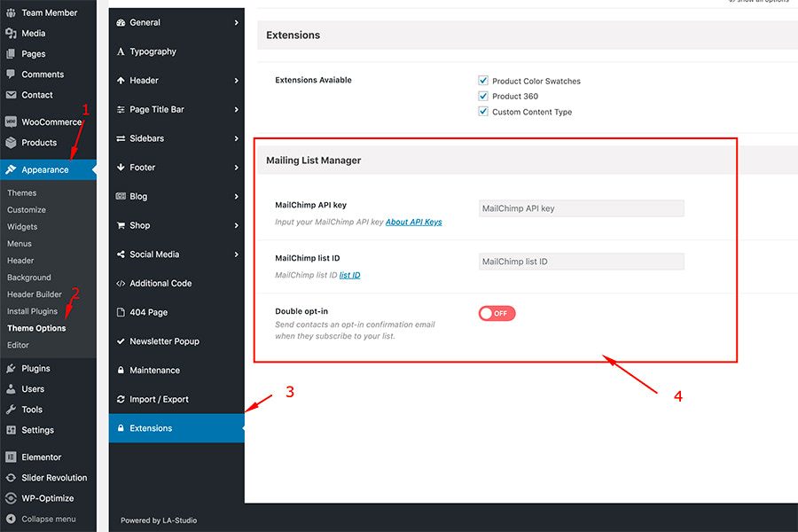This screenshot has width=798, height=532.
Task: Click the Social Media share icon
Action: point(121,254)
